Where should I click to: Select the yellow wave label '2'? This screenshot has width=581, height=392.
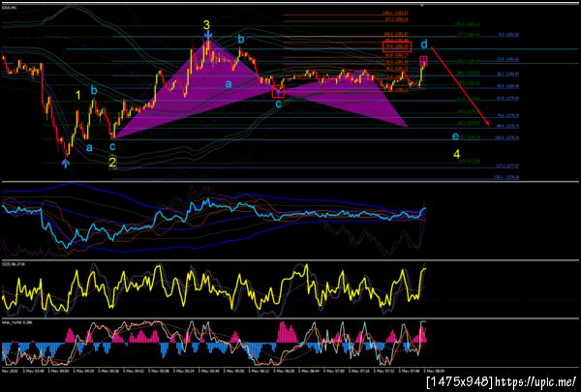pos(112,163)
